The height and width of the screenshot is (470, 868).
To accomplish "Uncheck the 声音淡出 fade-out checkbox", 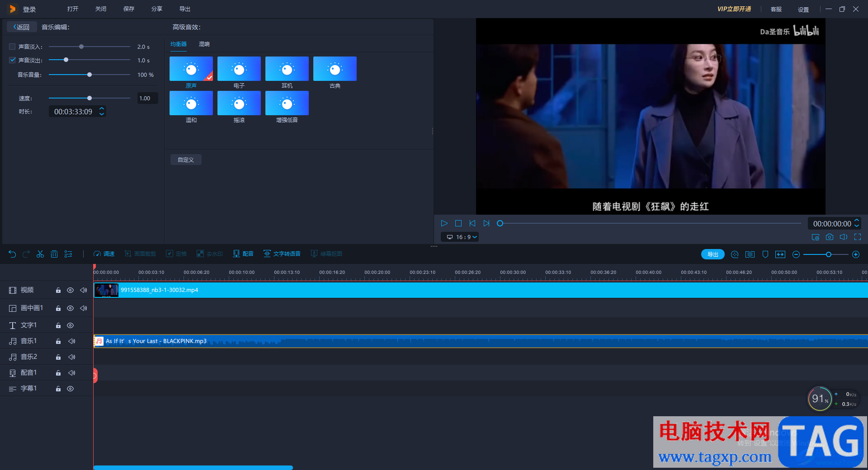I will (x=12, y=60).
